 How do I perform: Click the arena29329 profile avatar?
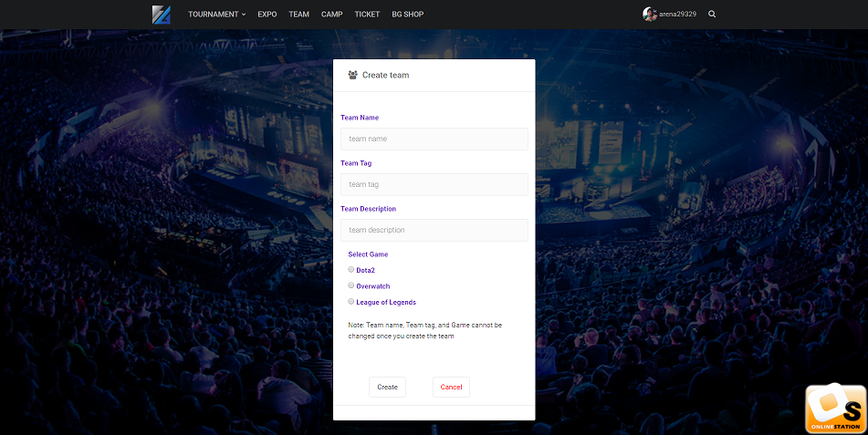[649, 15]
